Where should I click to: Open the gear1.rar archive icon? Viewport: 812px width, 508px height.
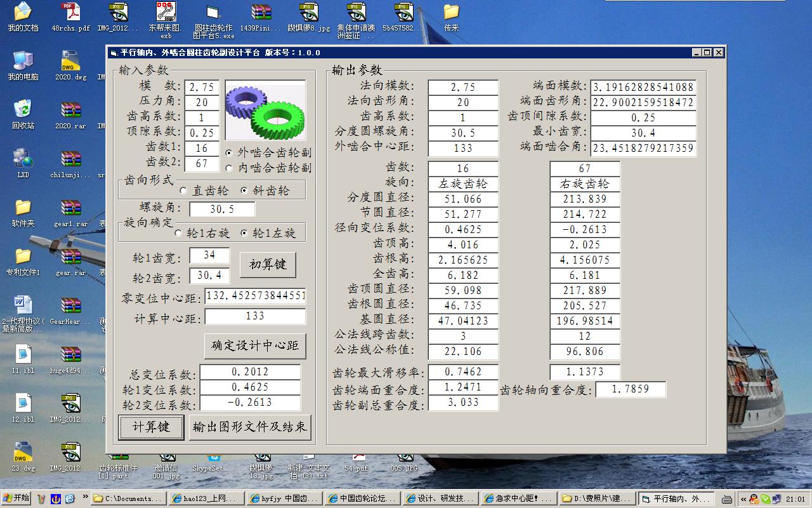pos(70,213)
